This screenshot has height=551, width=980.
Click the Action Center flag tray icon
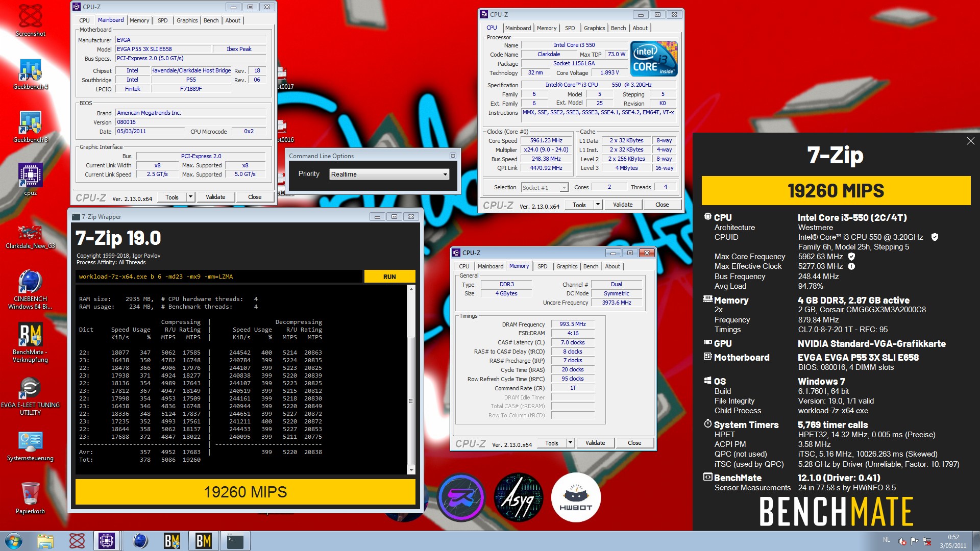click(914, 541)
